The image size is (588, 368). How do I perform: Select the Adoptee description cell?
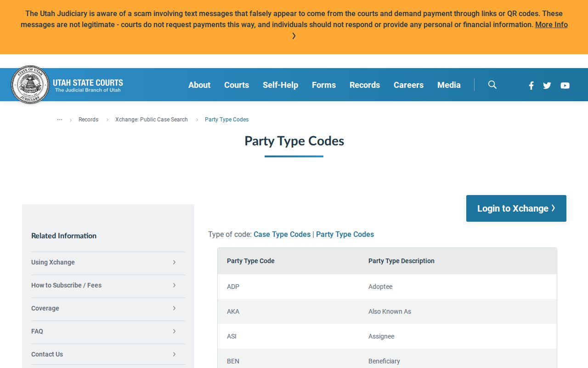(458, 287)
